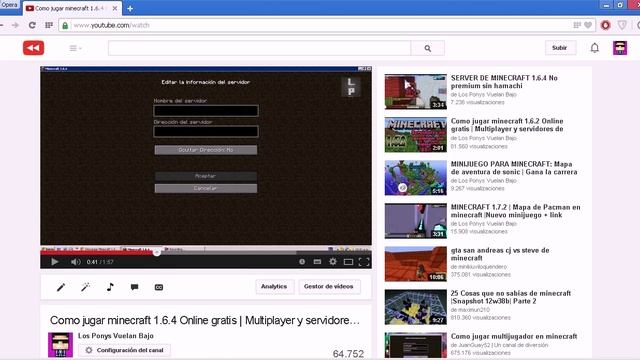Reload the page in Opera

tap(32, 25)
